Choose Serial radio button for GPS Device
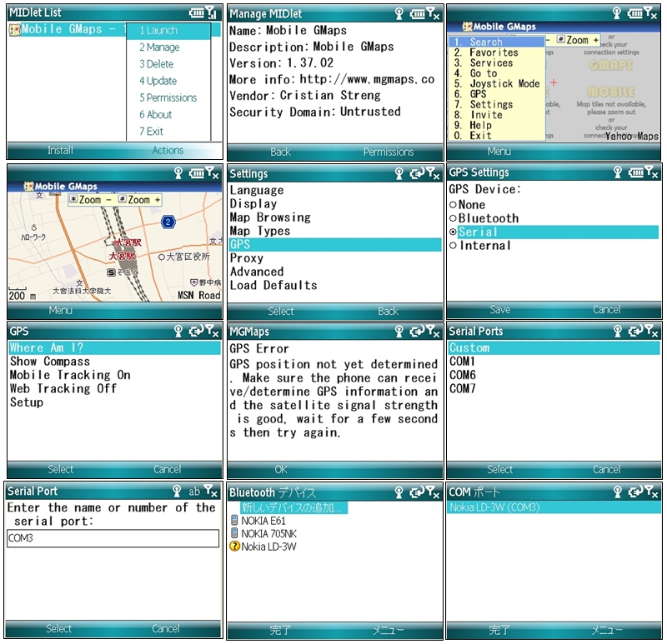667x644 pixels. click(x=453, y=232)
